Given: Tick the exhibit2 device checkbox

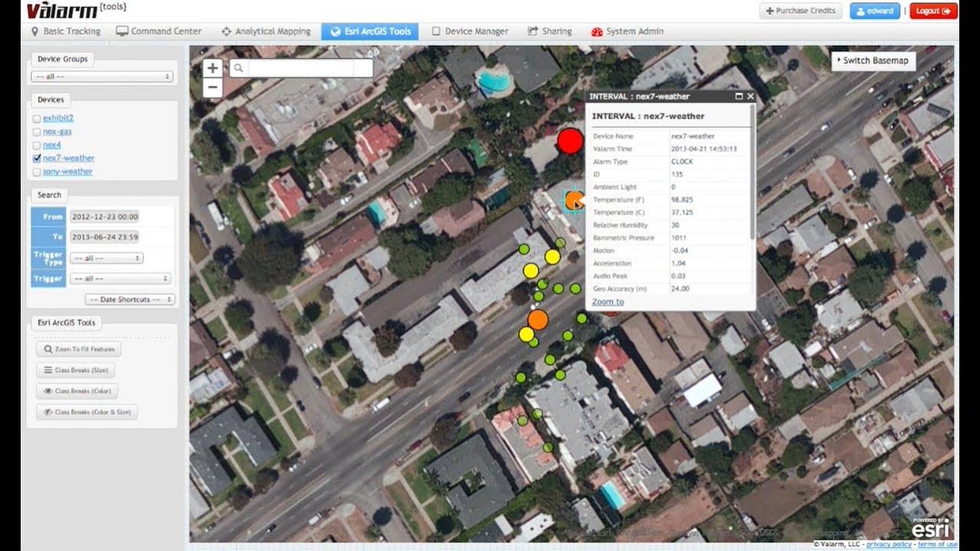Looking at the screenshot, I should [37, 119].
